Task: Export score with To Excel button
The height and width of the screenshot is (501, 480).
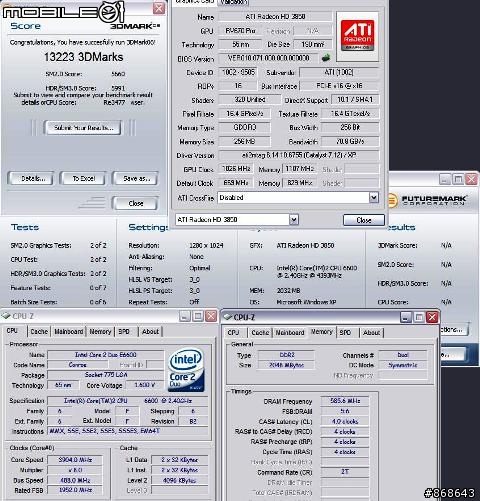Action: tap(83, 179)
